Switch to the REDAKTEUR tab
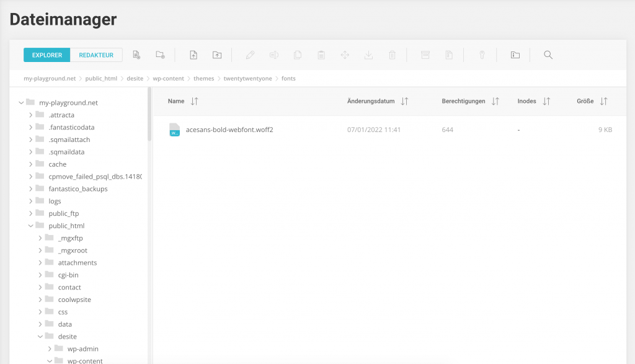The image size is (635, 364). pos(96,55)
